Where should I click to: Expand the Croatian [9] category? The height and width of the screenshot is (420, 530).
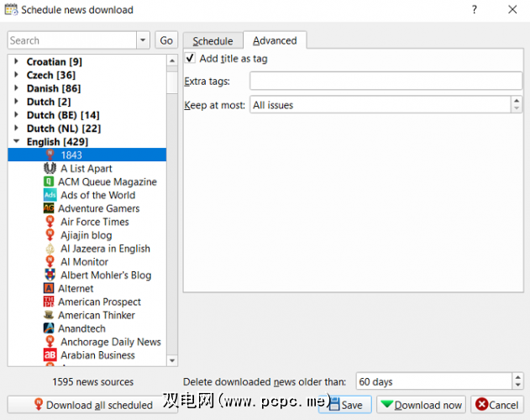[x=16, y=61]
